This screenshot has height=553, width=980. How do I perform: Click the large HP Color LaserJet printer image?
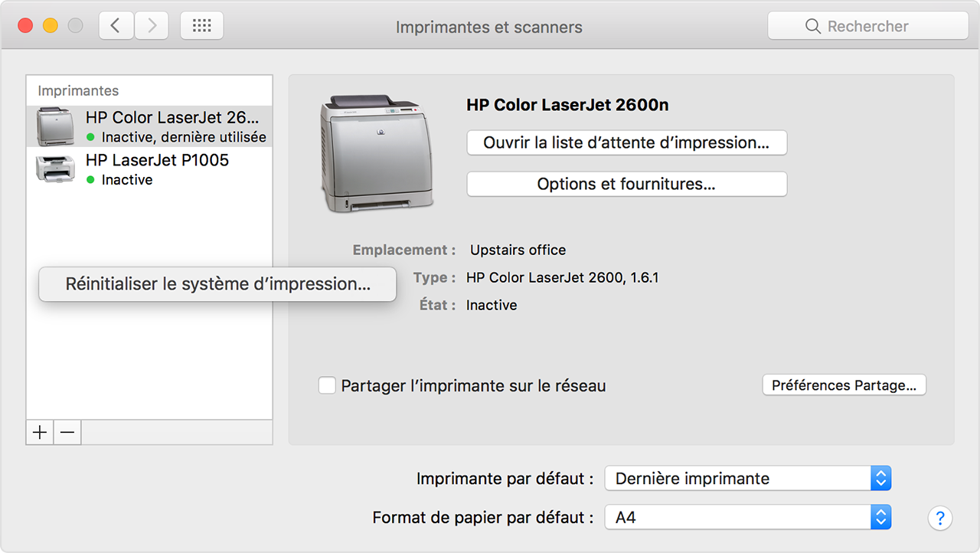[x=376, y=153]
